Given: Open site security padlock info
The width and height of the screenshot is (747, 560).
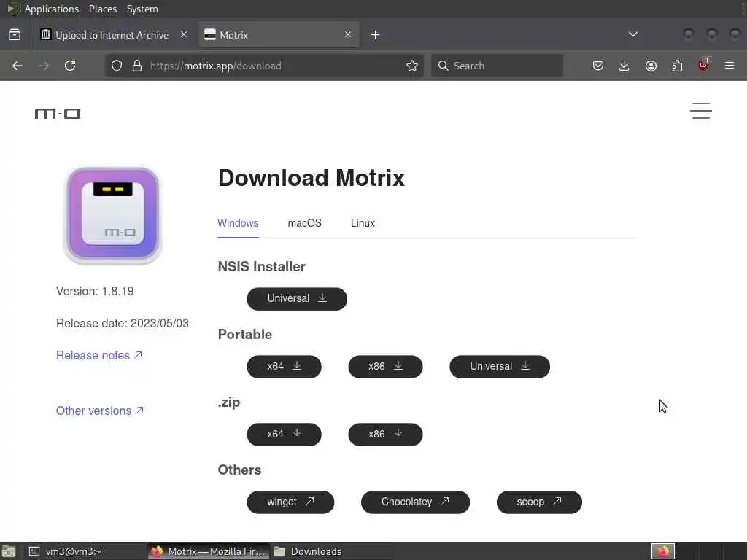Looking at the screenshot, I should tap(137, 66).
